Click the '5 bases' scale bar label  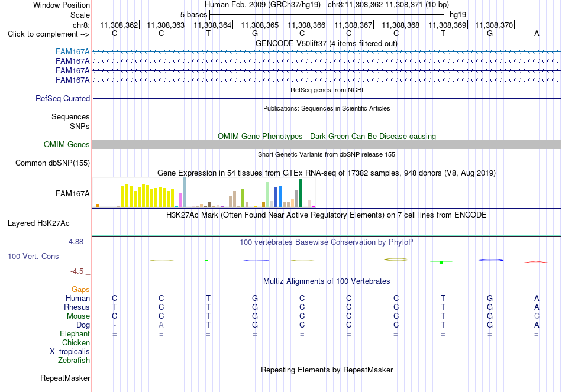(193, 15)
